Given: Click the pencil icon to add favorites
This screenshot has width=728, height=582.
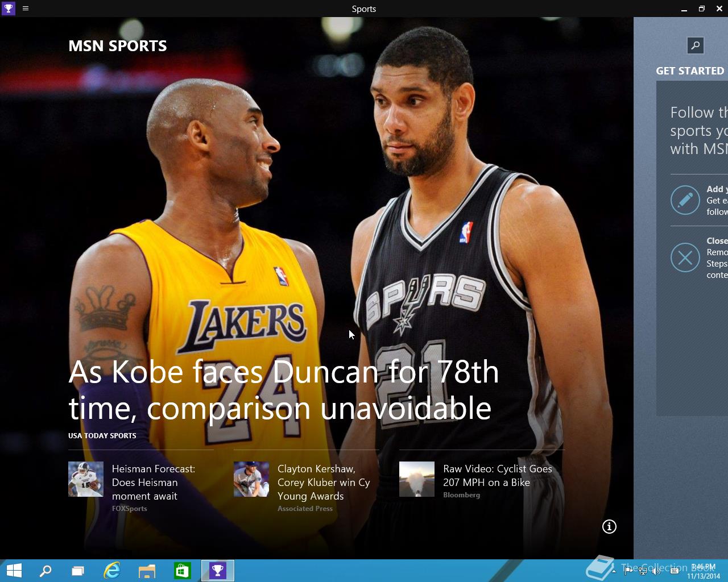Looking at the screenshot, I should (685, 200).
